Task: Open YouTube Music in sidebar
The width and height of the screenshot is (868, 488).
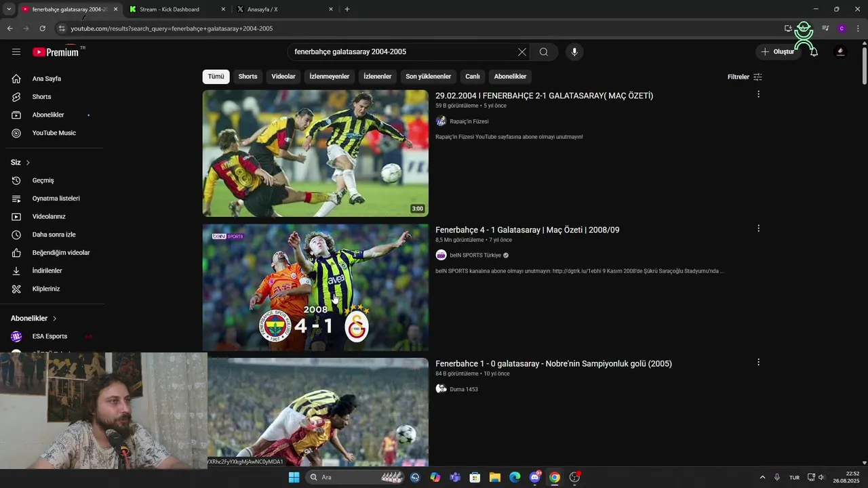Action: click(53, 133)
